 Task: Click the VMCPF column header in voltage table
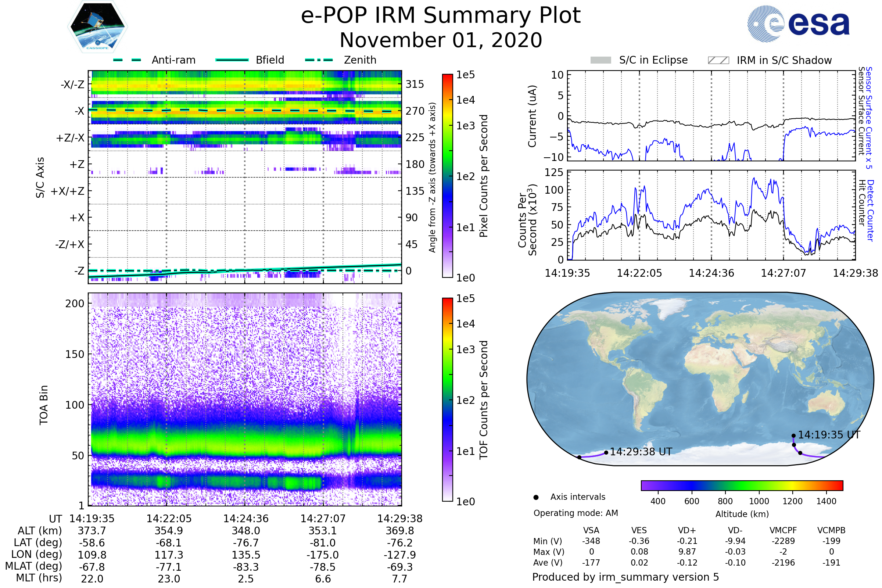(783, 530)
